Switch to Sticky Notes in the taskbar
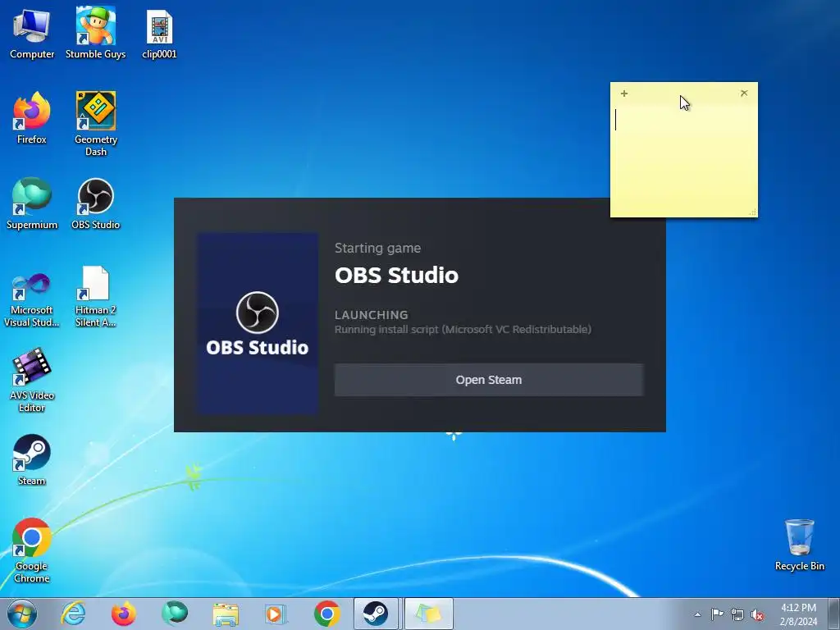 click(428, 614)
